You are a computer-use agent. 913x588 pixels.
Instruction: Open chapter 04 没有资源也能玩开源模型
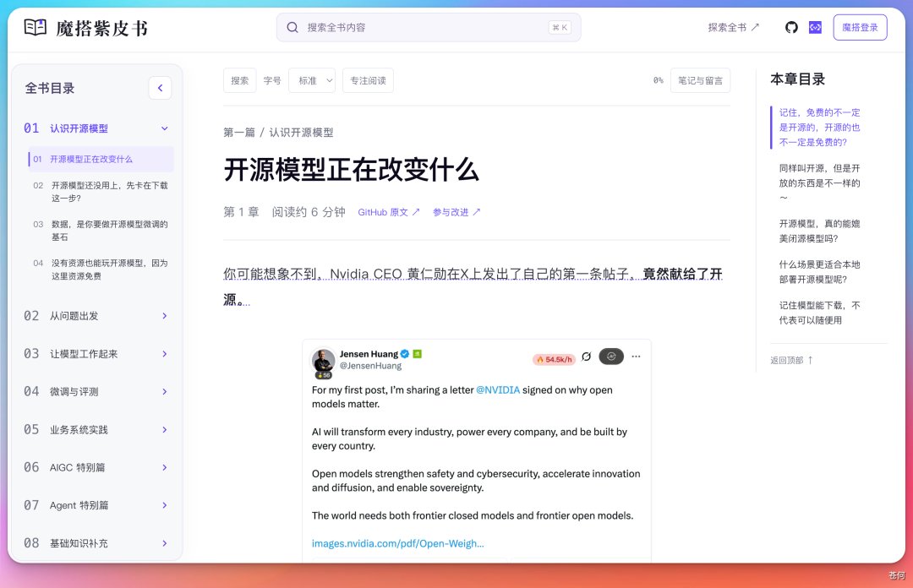pyautogui.click(x=100, y=269)
